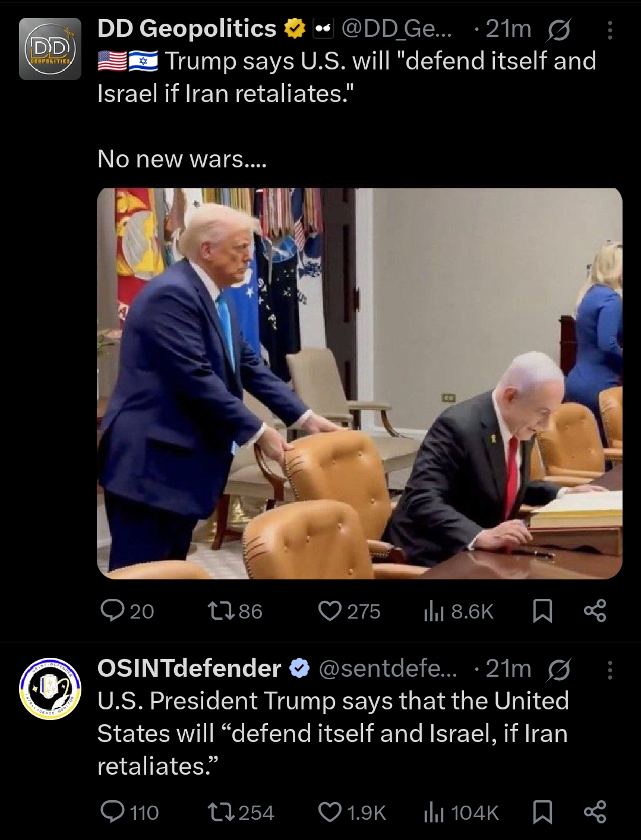Open more options for DD Geopolitics post
641x840 pixels.
610,30
